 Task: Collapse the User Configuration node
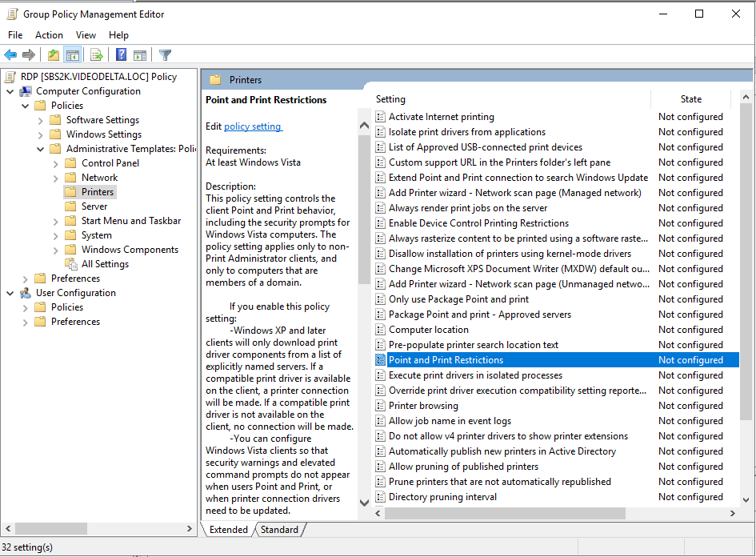10,293
